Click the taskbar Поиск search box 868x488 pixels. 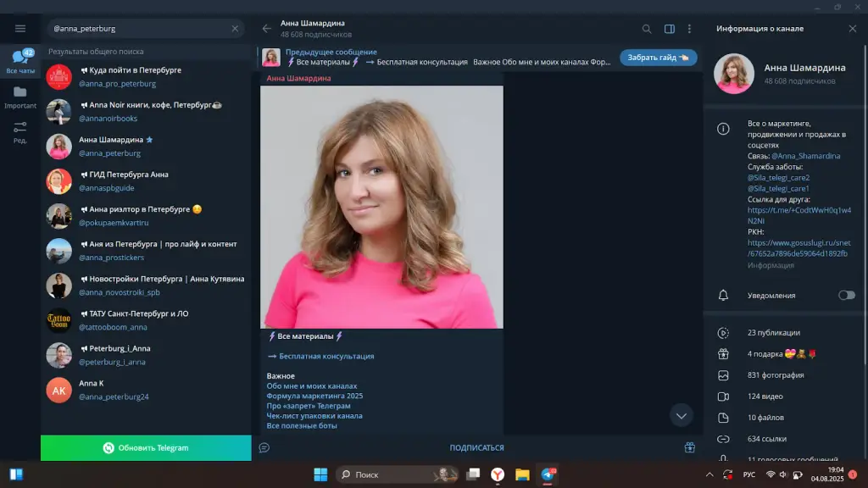(397, 474)
